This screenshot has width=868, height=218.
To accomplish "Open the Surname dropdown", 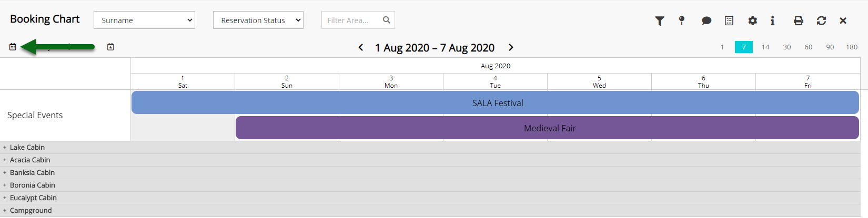I will tap(144, 20).
